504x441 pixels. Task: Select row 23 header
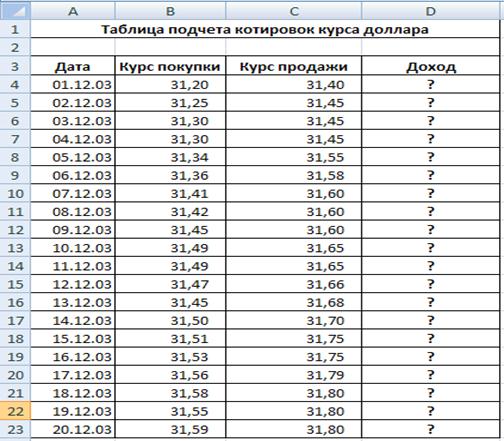click(15, 429)
